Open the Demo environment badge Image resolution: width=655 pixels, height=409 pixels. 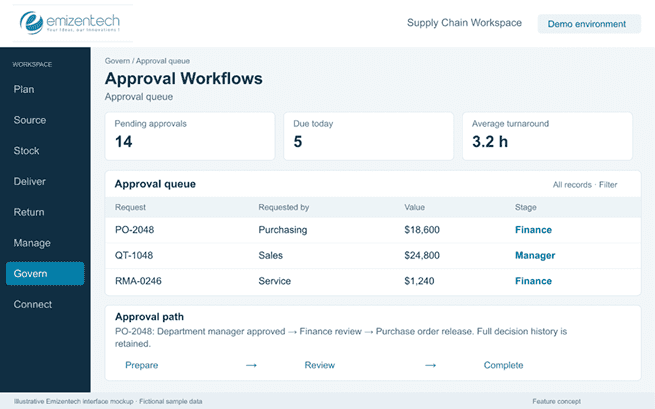pos(589,24)
